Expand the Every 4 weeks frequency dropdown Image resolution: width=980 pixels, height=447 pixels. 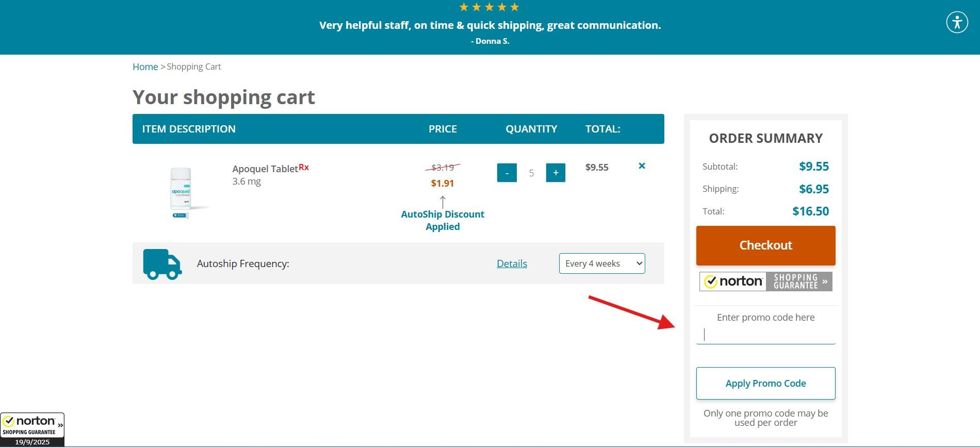tap(601, 263)
